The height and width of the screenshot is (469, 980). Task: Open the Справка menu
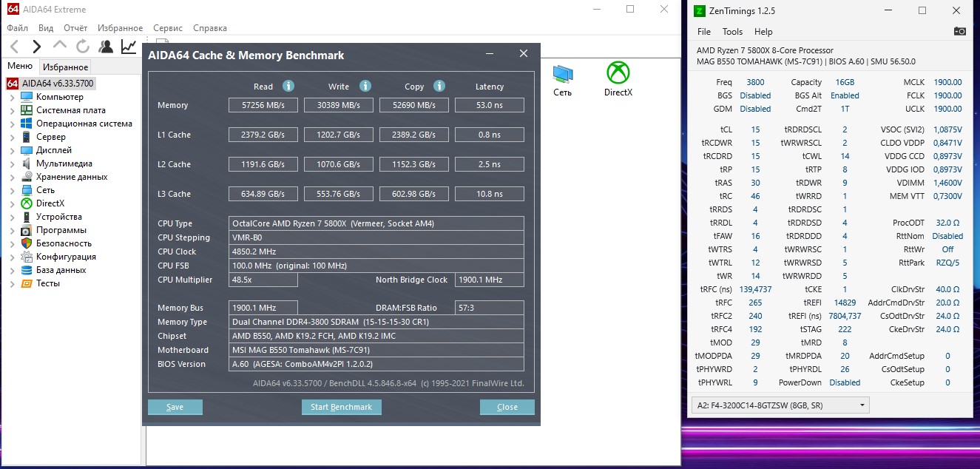click(209, 28)
